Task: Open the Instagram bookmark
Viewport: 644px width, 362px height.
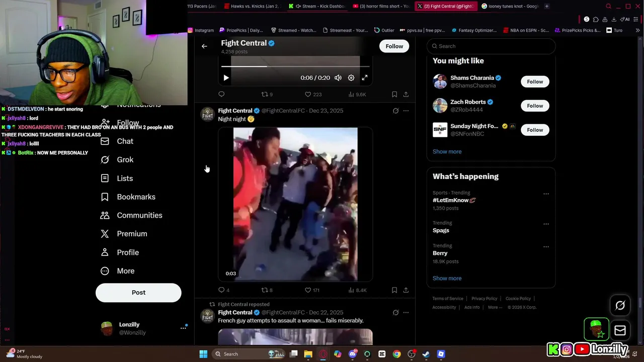Action: [201, 30]
